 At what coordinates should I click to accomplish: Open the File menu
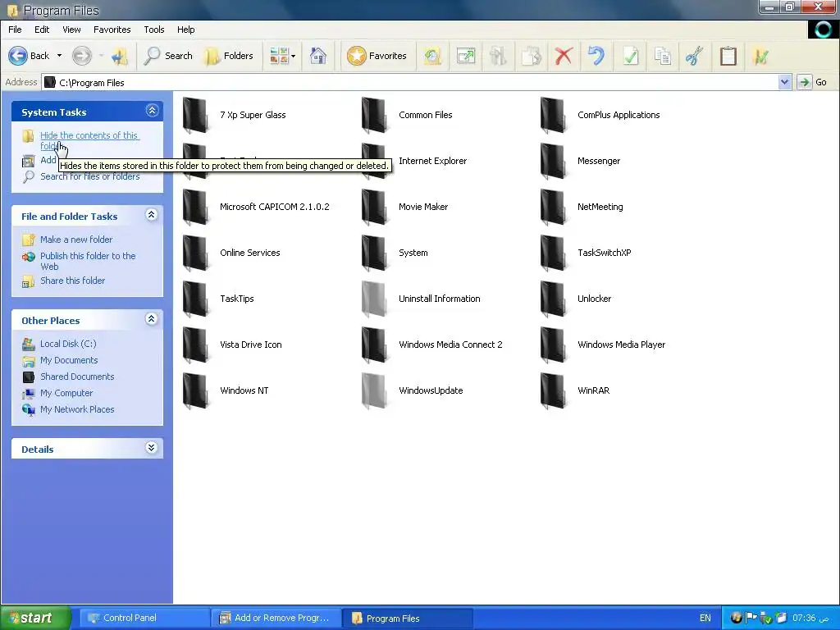tap(15, 30)
